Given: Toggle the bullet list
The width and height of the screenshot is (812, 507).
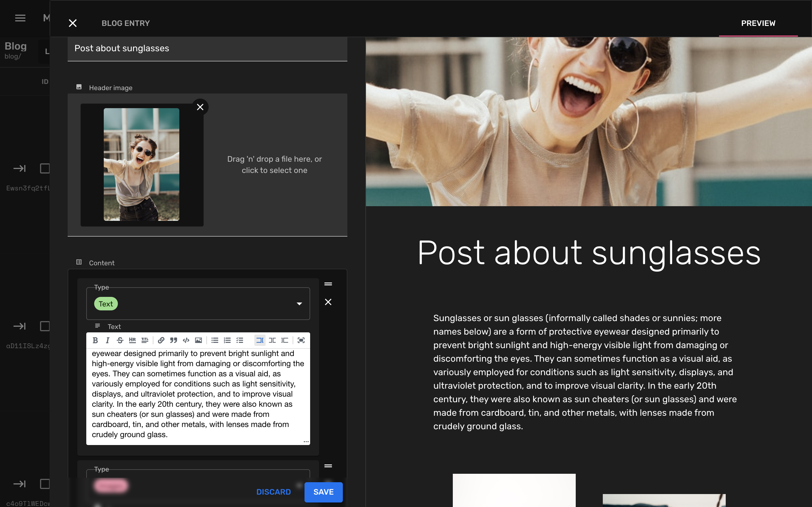Looking at the screenshot, I should (x=215, y=340).
